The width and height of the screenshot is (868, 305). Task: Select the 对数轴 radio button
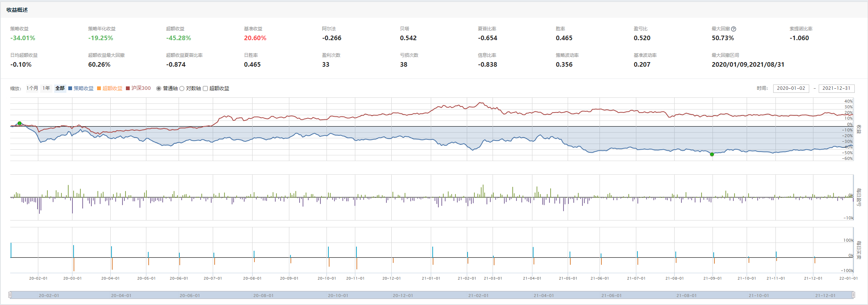pyautogui.click(x=182, y=88)
